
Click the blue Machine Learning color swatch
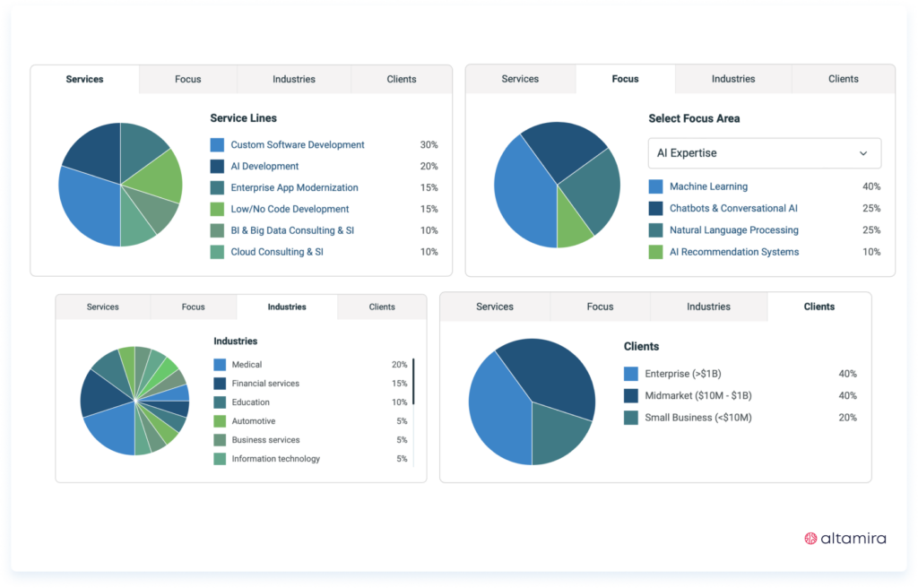click(x=655, y=186)
